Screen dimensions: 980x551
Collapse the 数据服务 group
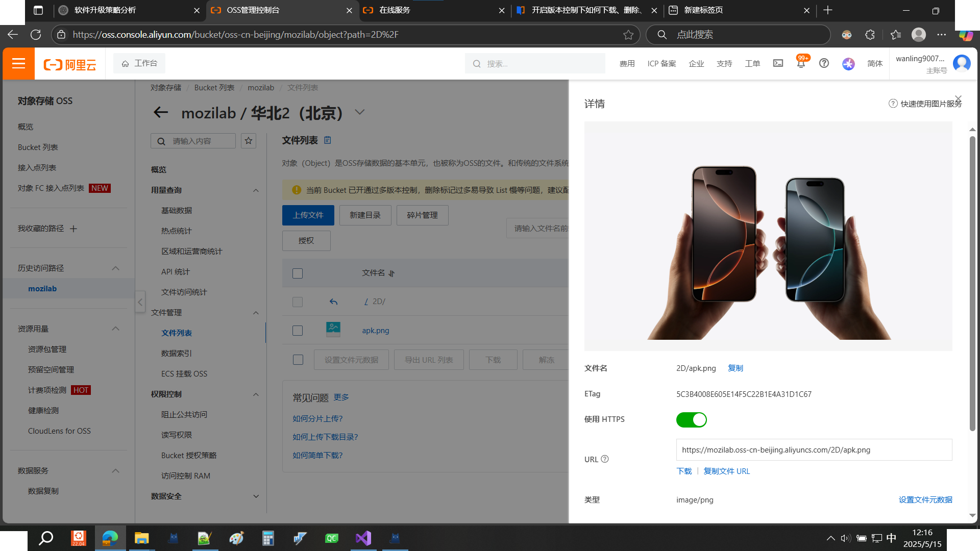115,471
